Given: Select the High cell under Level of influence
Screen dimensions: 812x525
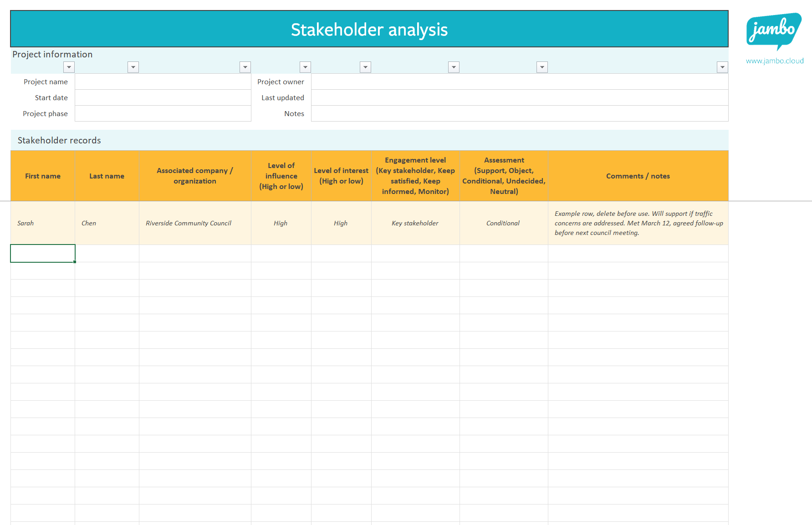Looking at the screenshot, I should coord(281,223).
